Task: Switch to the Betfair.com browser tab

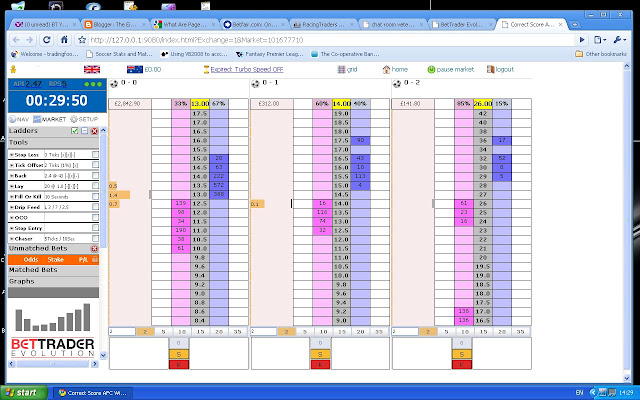Action: pyautogui.click(x=254, y=24)
